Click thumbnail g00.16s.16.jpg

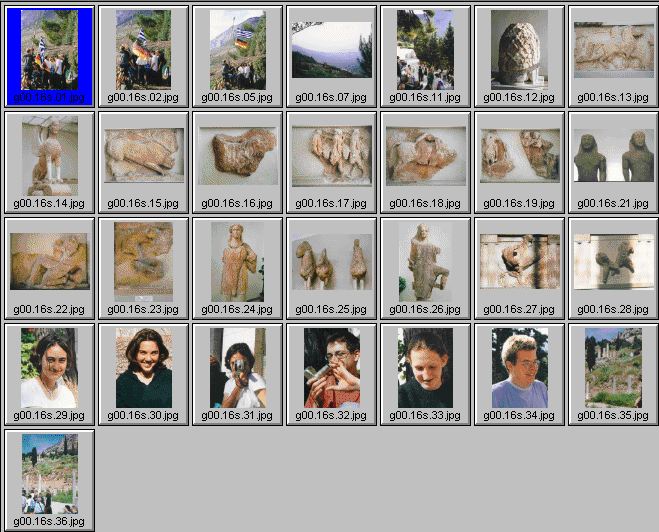point(237,157)
